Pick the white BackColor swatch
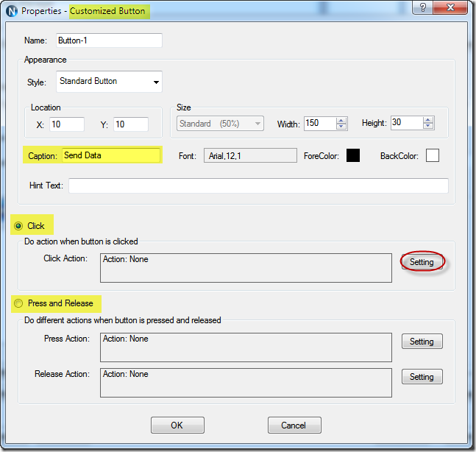 (x=433, y=155)
